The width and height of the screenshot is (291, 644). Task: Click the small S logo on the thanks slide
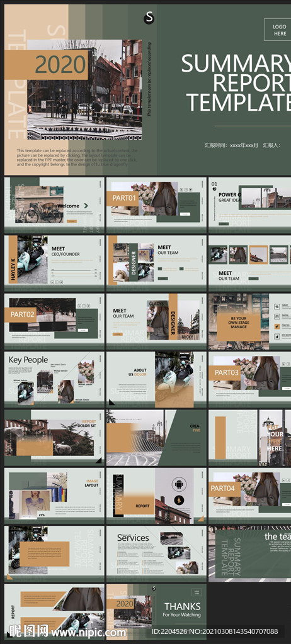coord(154,589)
